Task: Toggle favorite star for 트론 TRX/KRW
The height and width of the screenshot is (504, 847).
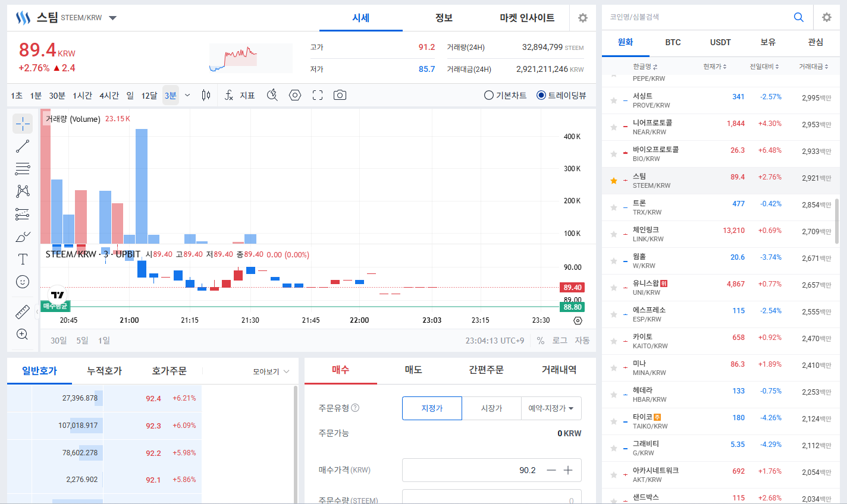Action: pyautogui.click(x=613, y=207)
